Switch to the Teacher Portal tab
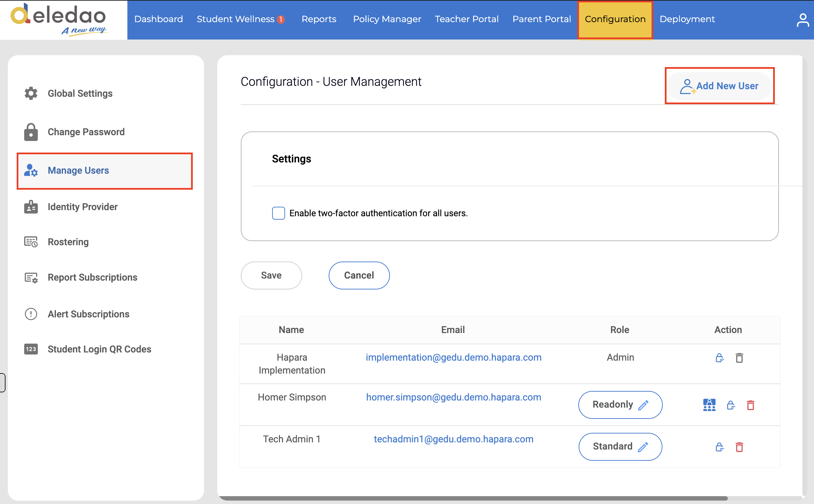This screenshot has width=814, height=504. pos(467,19)
